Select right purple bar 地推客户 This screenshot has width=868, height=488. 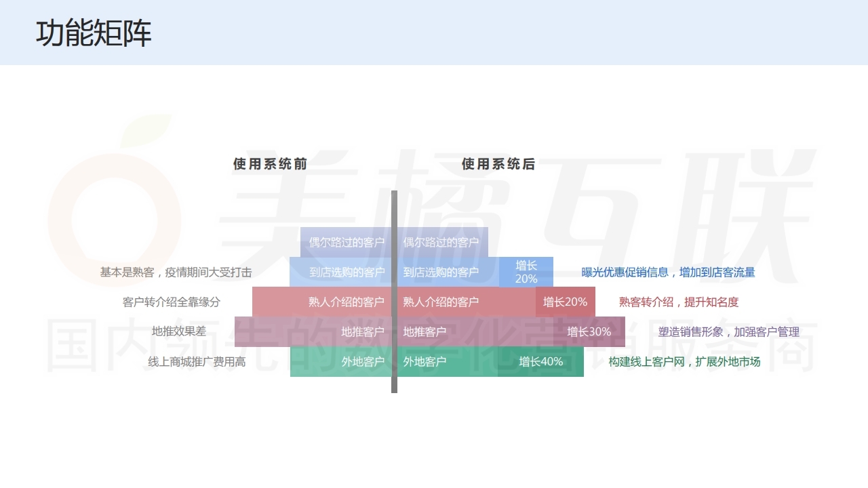point(475,331)
